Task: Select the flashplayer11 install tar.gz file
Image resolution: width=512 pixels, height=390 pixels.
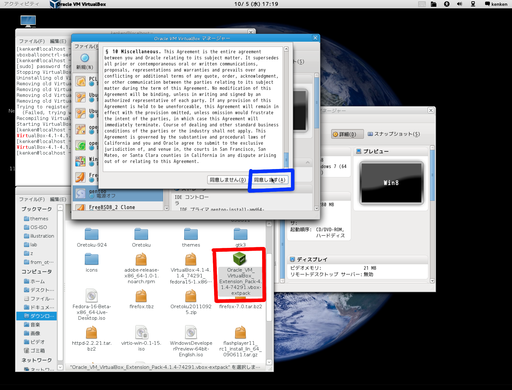Action: click(x=240, y=341)
